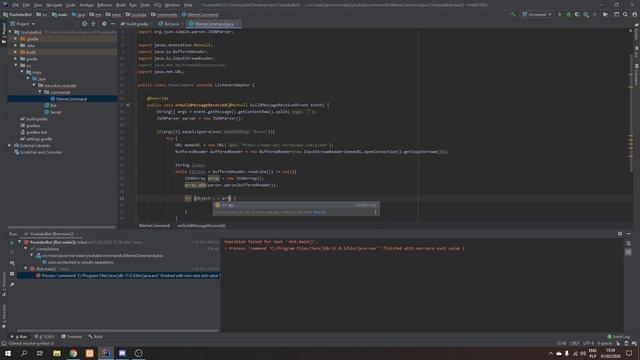
Task: Select Secret class in project tree
Action: tap(56, 112)
